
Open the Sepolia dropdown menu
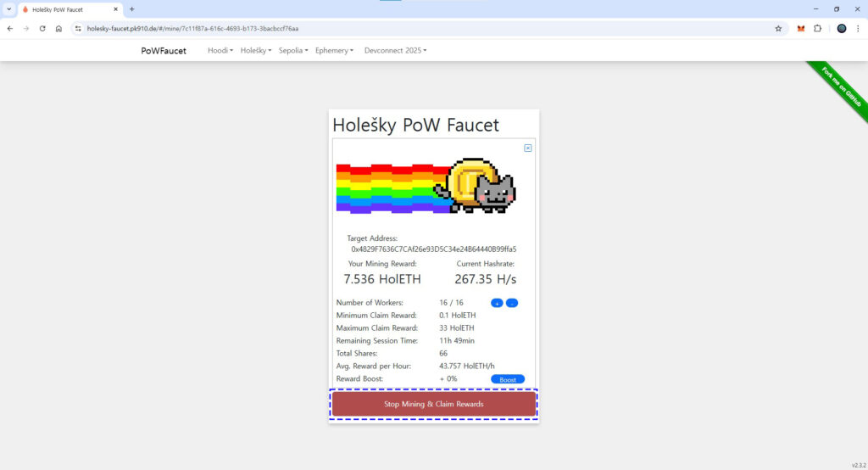pos(293,51)
